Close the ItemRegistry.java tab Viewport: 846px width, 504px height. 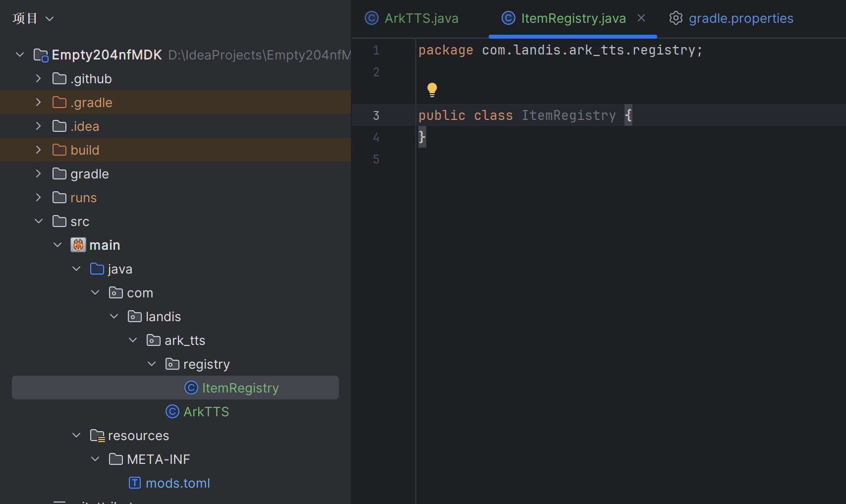click(641, 18)
